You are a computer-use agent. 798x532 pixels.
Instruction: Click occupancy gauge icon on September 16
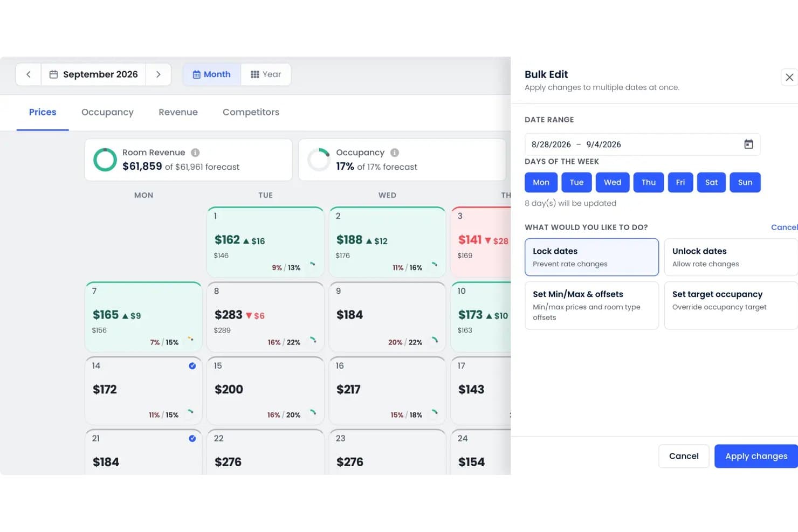[434, 413]
